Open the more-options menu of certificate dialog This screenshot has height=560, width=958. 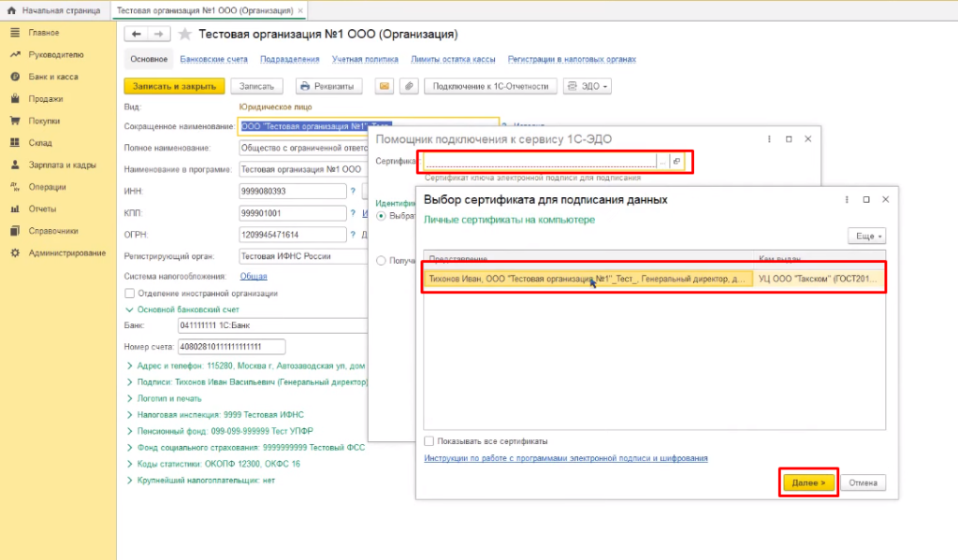pos(847,200)
